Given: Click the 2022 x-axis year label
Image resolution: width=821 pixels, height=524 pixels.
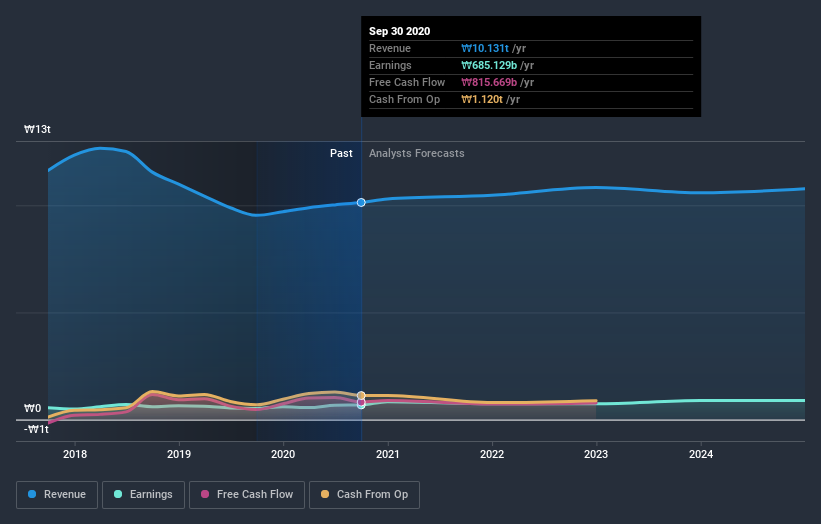Looking at the screenshot, I should point(492,454).
